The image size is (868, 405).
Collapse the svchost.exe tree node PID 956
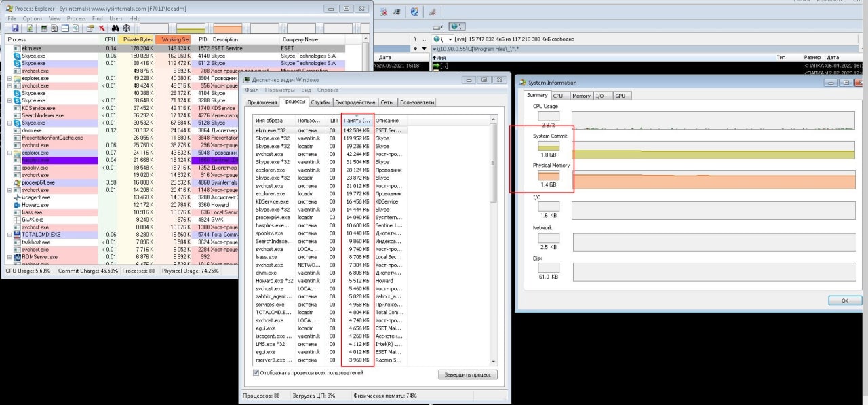coord(9,85)
